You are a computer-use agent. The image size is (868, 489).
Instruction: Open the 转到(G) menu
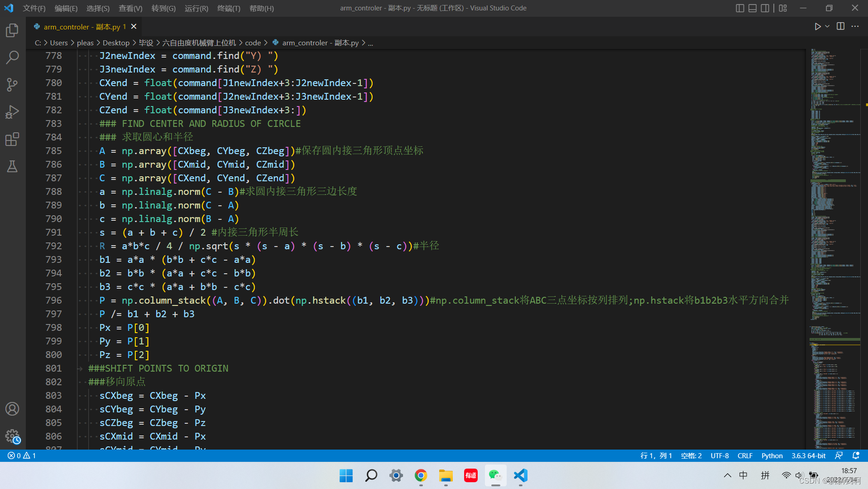tap(163, 8)
